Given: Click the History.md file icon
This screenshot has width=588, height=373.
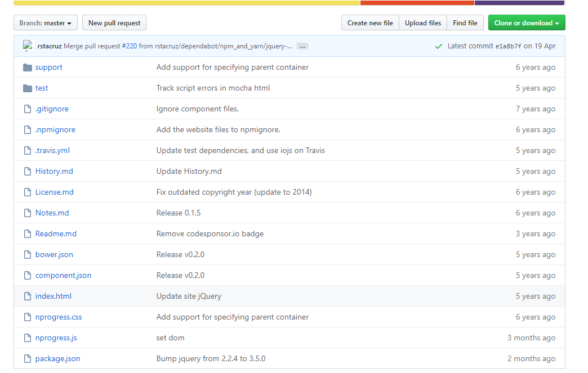Looking at the screenshot, I should (x=28, y=171).
